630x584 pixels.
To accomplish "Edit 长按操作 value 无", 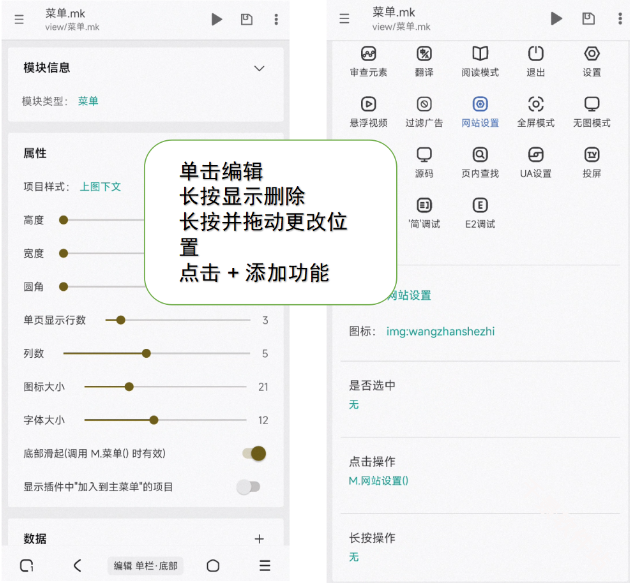I will pos(354,557).
